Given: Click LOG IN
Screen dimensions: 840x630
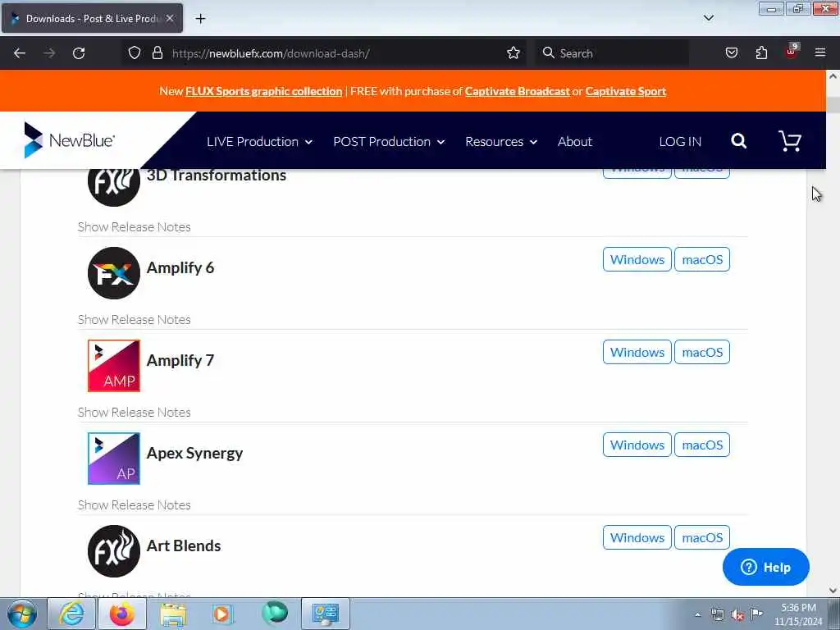Looking at the screenshot, I should coord(680,141).
